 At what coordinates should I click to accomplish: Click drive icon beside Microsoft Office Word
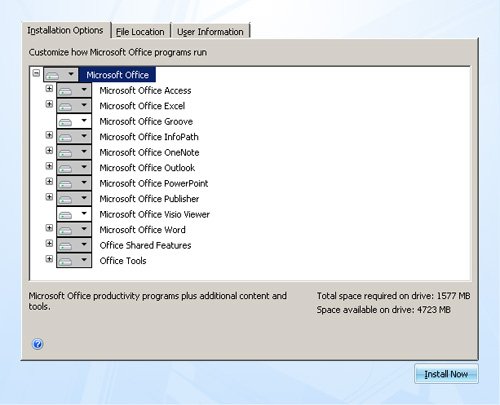[65, 230]
